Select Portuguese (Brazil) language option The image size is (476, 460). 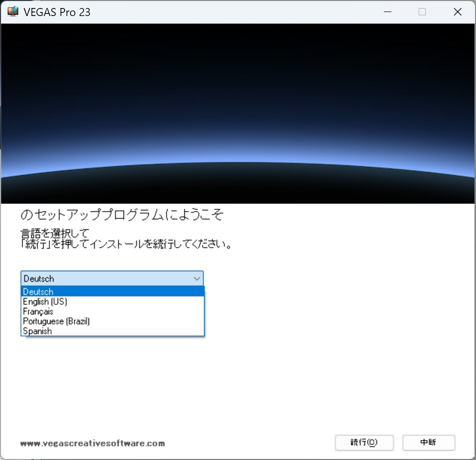[113, 321]
